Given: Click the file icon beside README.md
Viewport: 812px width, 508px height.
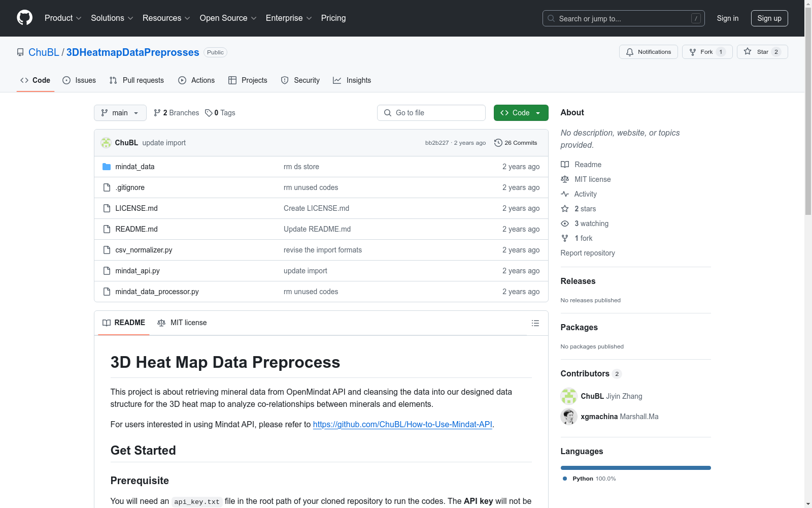Looking at the screenshot, I should pyautogui.click(x=107, y=229).
